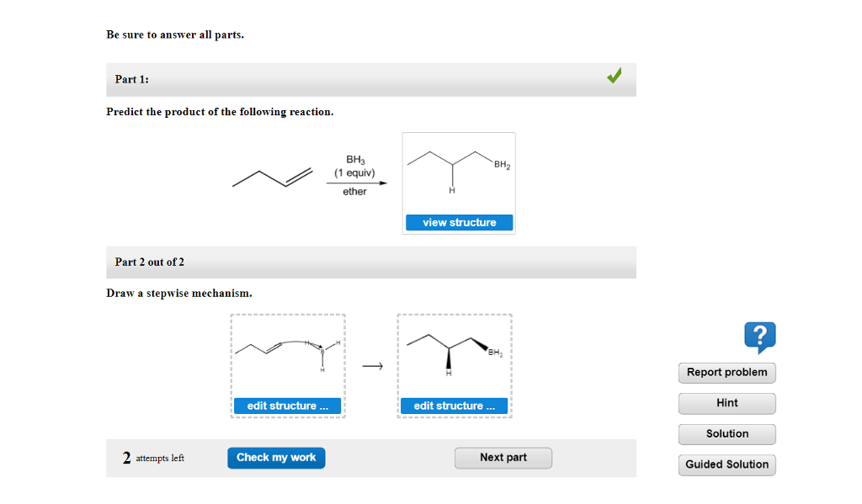Click Report problem

(726, 372)
